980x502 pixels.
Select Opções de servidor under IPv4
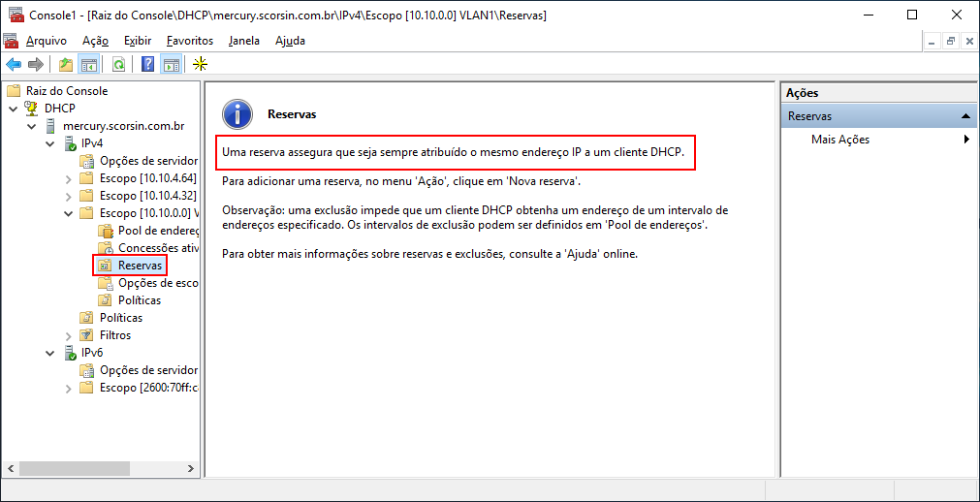[x=148, y=161]
